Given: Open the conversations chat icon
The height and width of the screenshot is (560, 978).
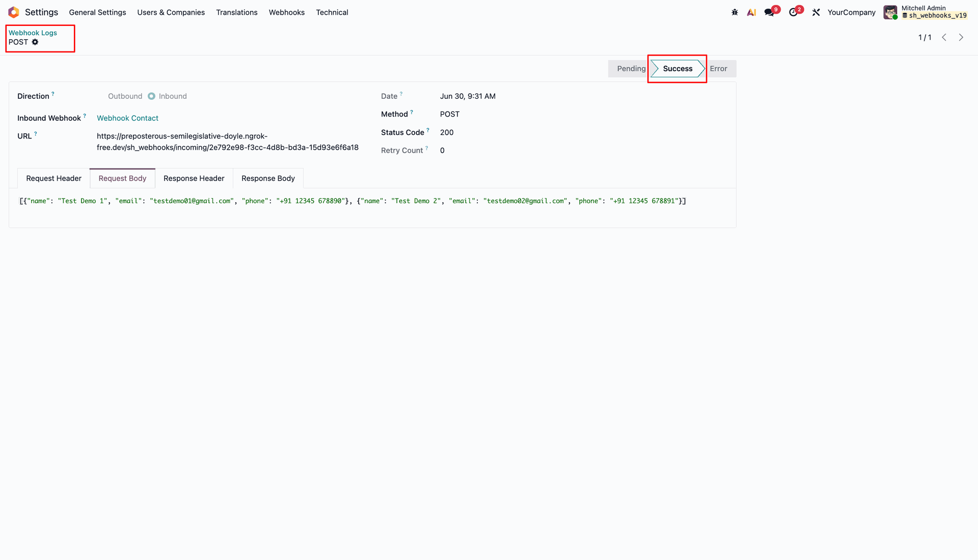Looking at the screenshot, I should point(769,12).
